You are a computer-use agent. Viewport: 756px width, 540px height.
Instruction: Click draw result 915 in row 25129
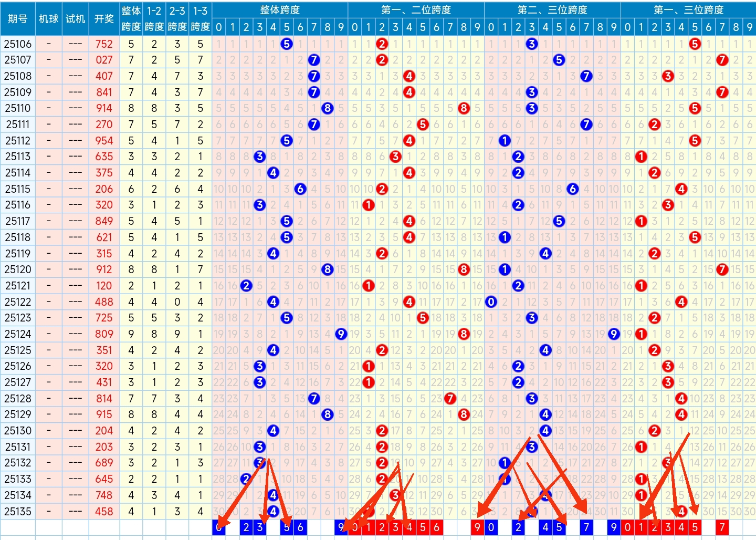click(104, 414)
